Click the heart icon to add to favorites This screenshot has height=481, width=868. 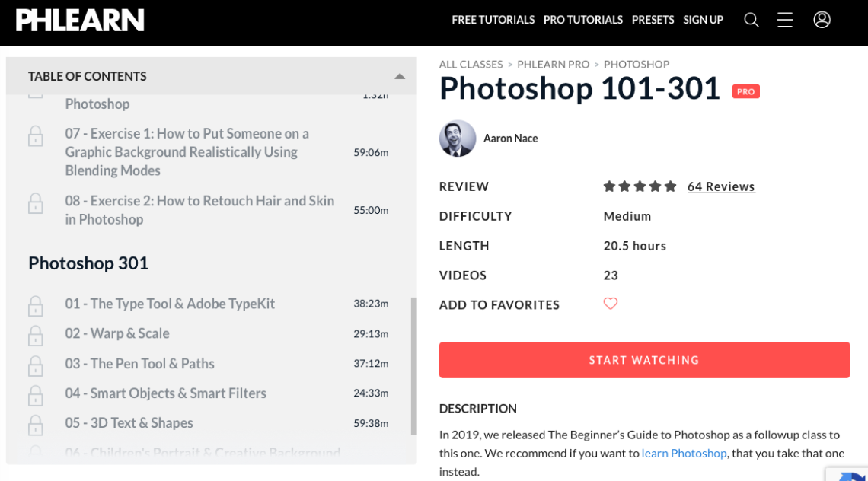[611, 304]
